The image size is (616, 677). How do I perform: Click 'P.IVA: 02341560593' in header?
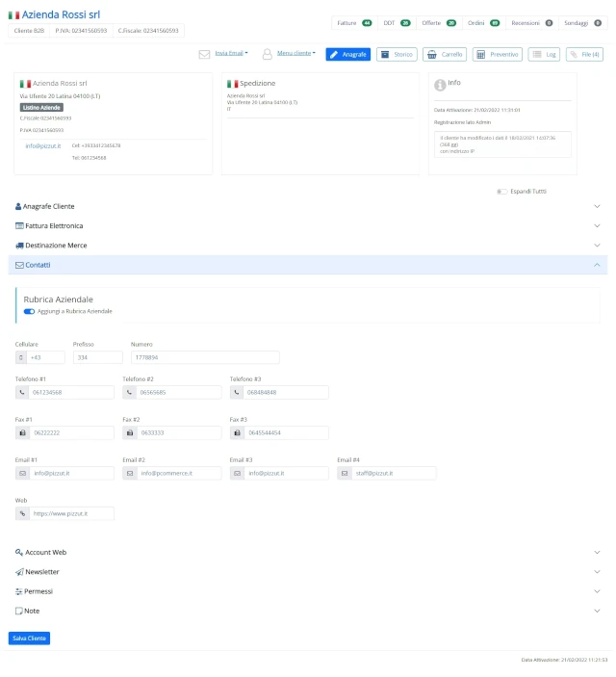coord(81,31)
